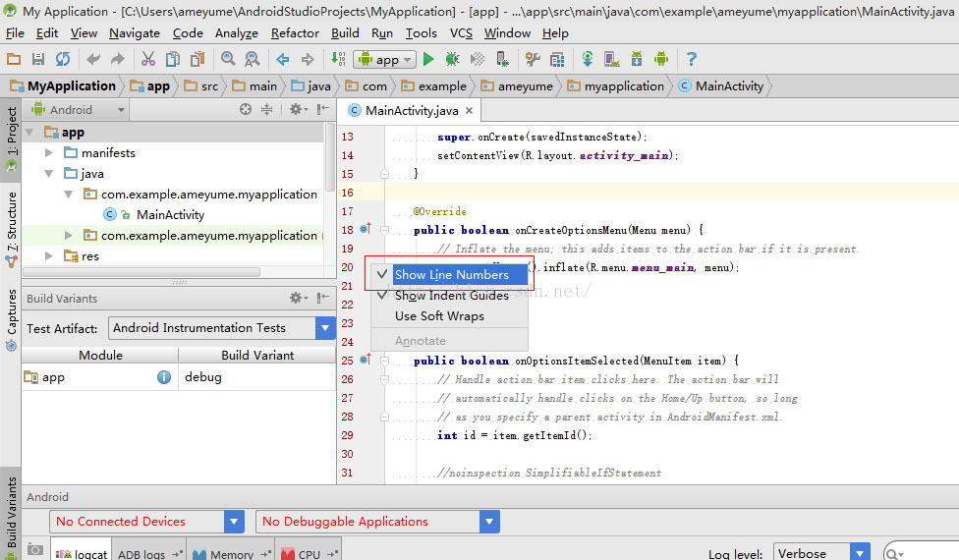This screenshot has height=560, width=959.
Task: Collapse first com.example.ameyume.myapplication package
Action: (69, 195)
